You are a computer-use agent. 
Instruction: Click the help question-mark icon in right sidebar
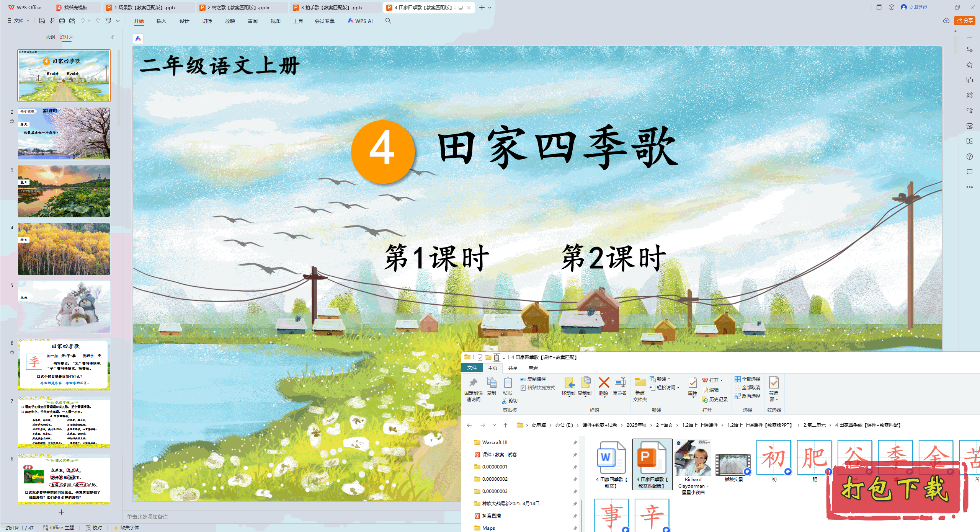click(969, 157)
